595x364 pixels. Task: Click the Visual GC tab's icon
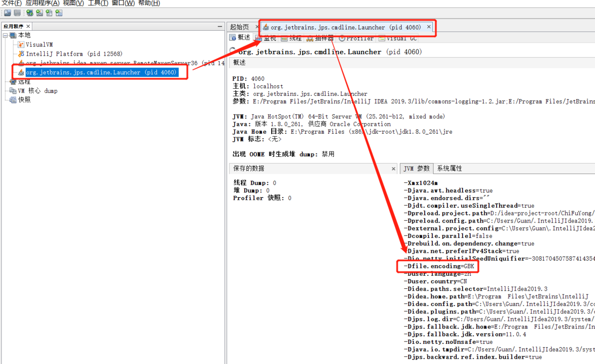(381, 38)
